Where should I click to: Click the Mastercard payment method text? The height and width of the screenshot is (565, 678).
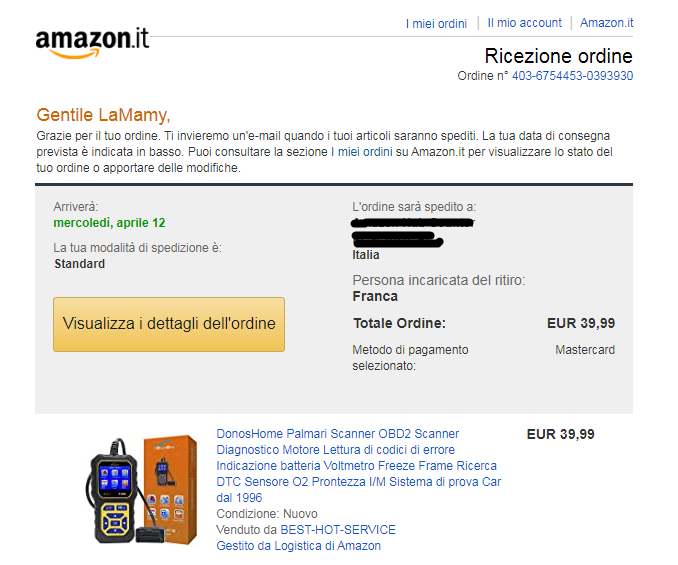pyautogui.click(x=585, y=349)
